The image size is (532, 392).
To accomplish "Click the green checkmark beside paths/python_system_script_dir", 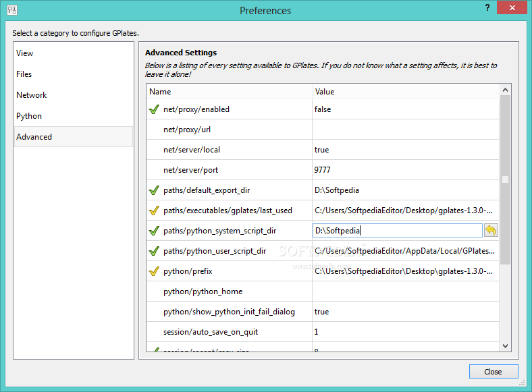I will (154, 231).
